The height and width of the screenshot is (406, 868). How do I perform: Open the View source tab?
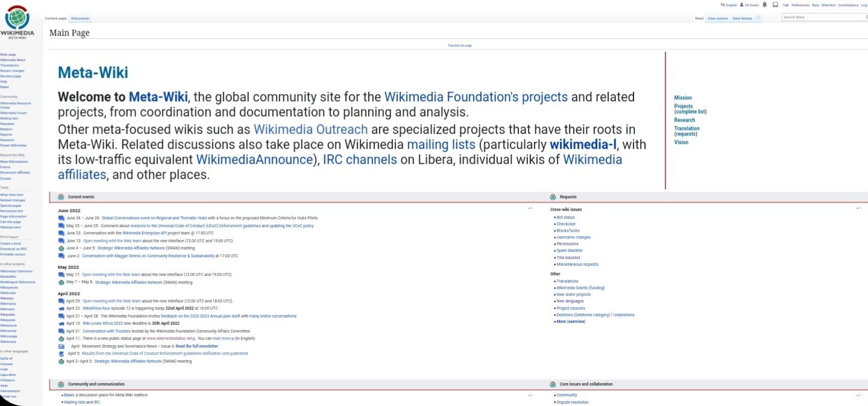click(x=717, y=19)
